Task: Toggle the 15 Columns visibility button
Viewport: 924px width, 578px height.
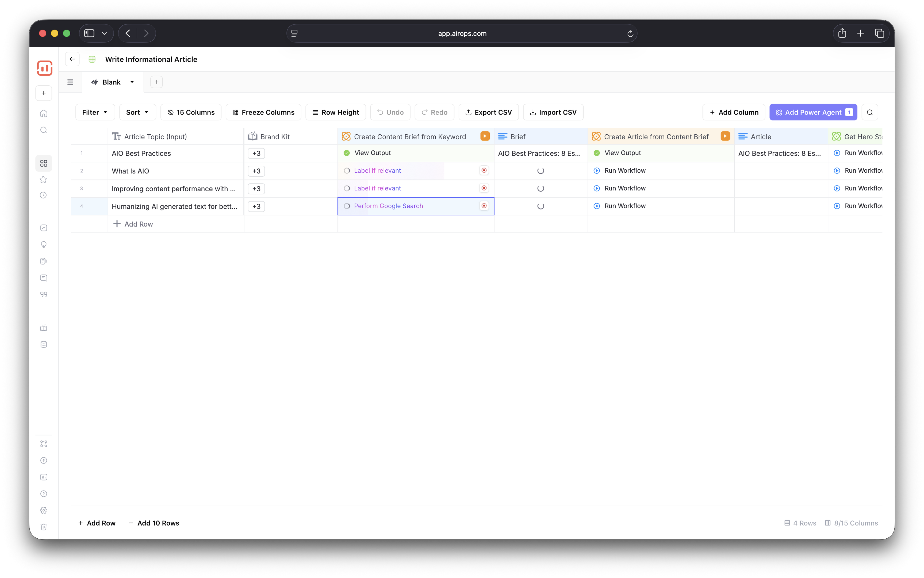Action: (191, 112)
